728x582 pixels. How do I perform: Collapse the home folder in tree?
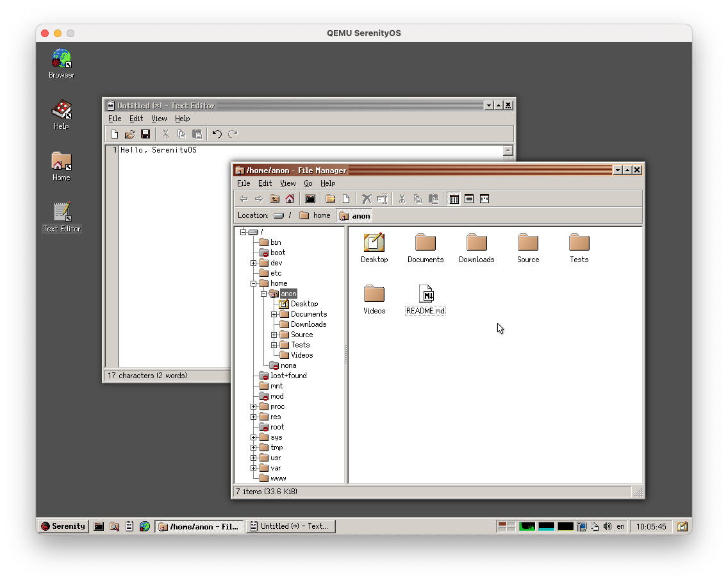254,283
